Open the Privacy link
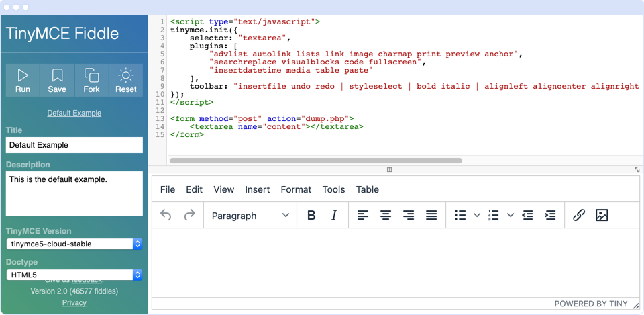Screen dimensions: 644x315 [x=74, y=303]
